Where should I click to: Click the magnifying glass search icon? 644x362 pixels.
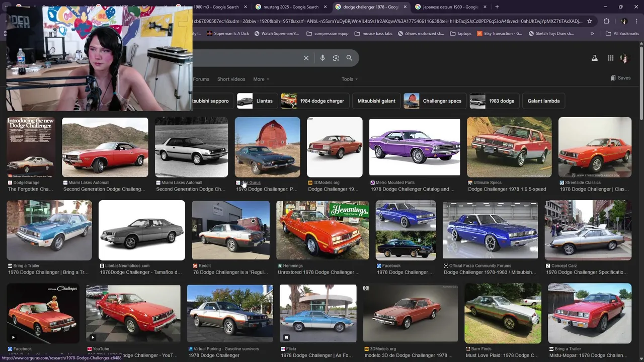(349, 58)
